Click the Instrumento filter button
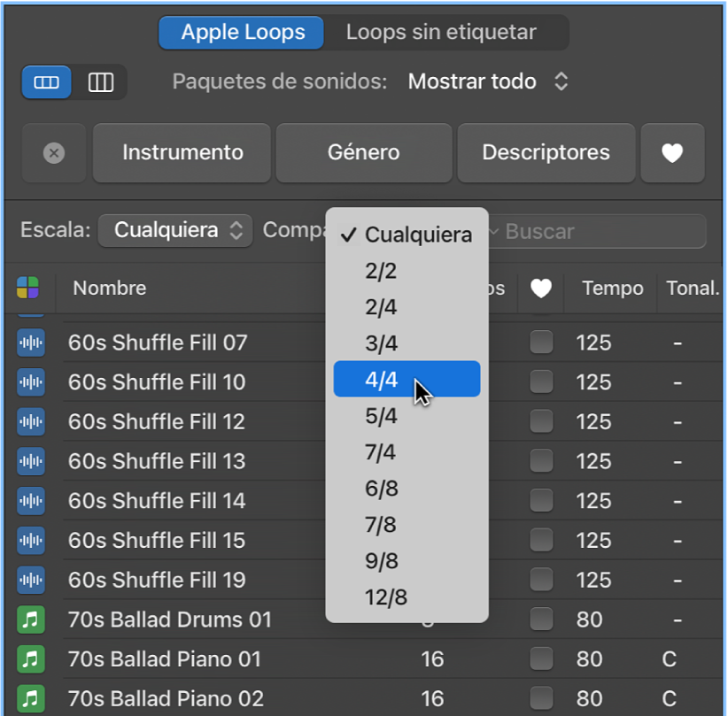The height and width of the screenshot is (716, 728). [x=181, y=152]
